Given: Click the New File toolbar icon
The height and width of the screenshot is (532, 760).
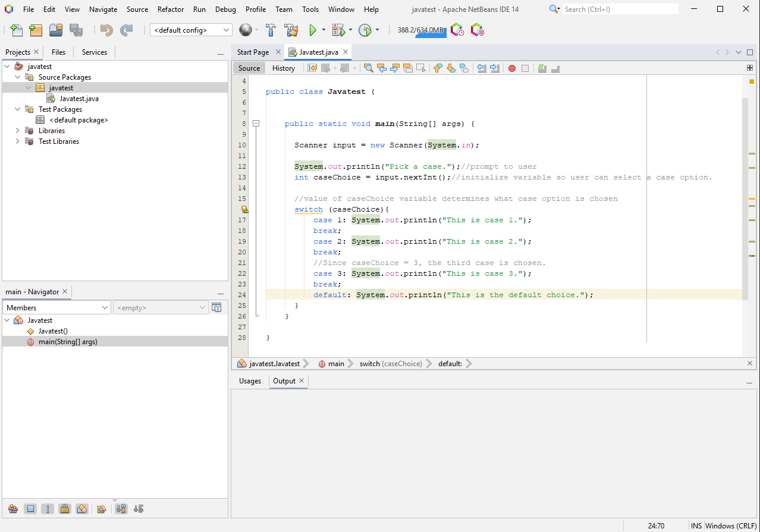Looking at the screenshot, I should pos(16,30).
